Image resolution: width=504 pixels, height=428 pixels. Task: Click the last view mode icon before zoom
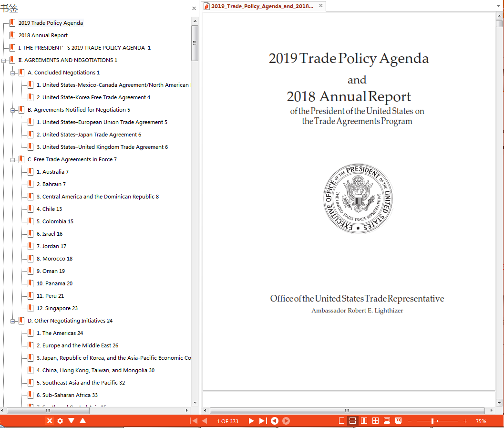click(399, 420)
